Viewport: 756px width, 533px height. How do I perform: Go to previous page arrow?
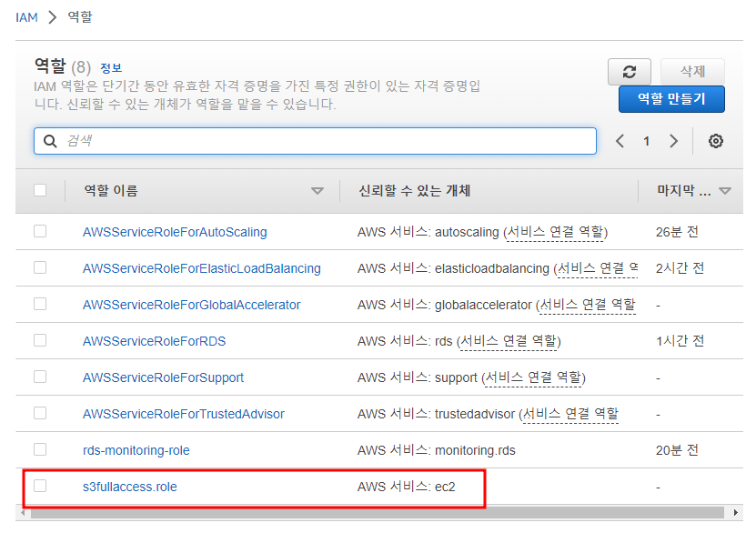pyautogui.click(x=620, y=141)
